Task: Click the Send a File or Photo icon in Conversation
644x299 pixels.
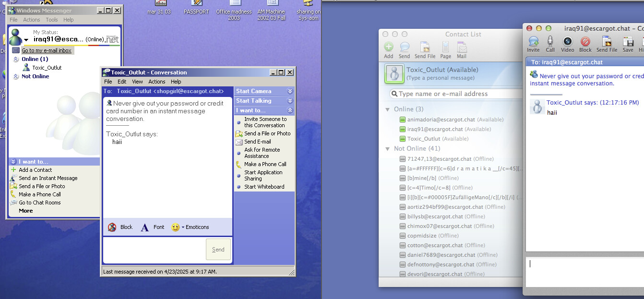Action: pos(239,133)
